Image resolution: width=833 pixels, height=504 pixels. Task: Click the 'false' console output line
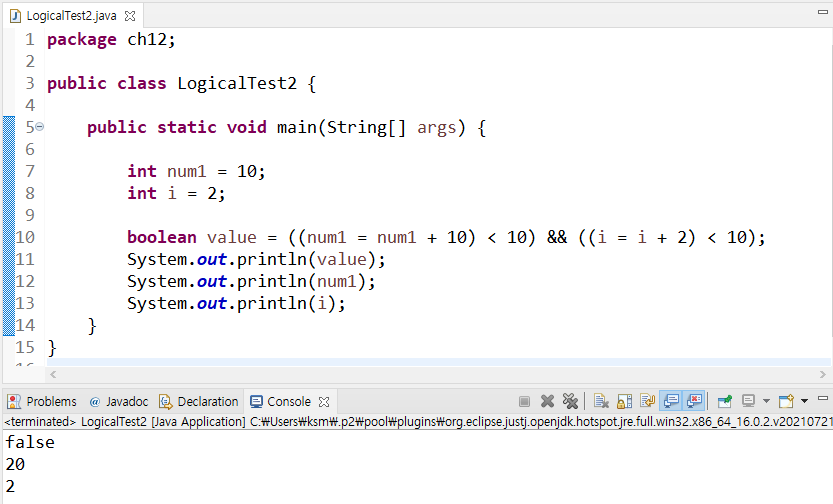(30, 442)
